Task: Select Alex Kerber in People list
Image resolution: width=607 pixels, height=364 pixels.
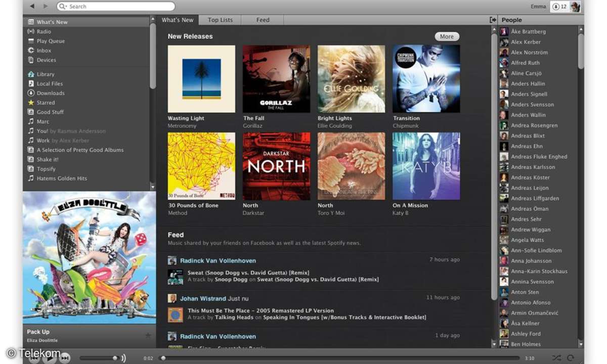Action: (538, 42)
